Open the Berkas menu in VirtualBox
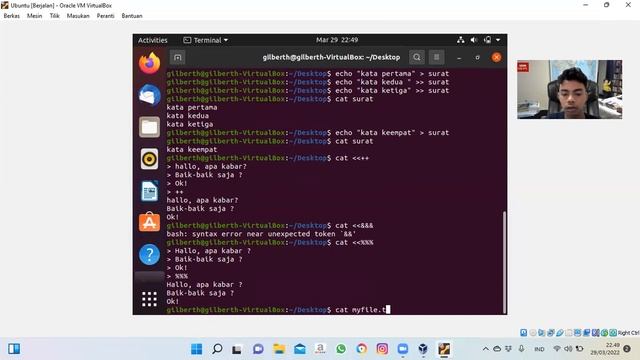The width and height of the screenshot is (640, 360). pos(11,16)
